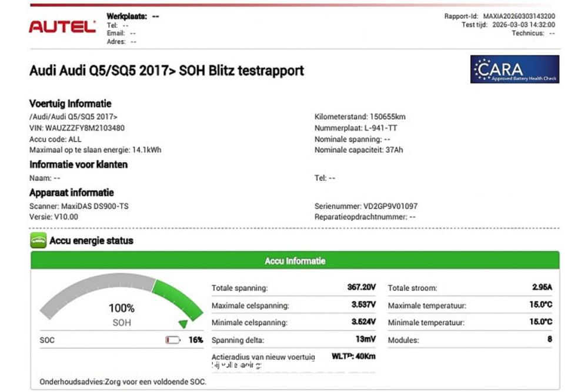Expand the Informatie voor klanten section
The width and height of the screenshot is (588, 392).
pos(79,165)
